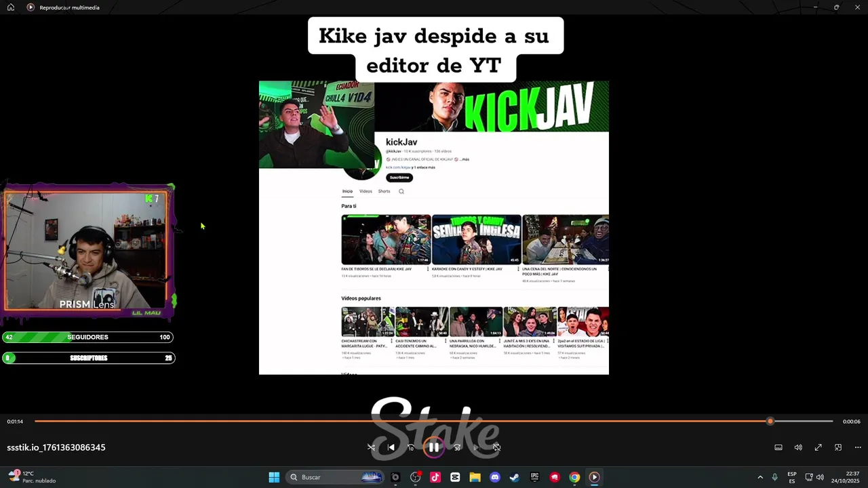Select the media player taskbar icon
The image size is (868, 488).
pyautogui.click(x=594, y=477)
